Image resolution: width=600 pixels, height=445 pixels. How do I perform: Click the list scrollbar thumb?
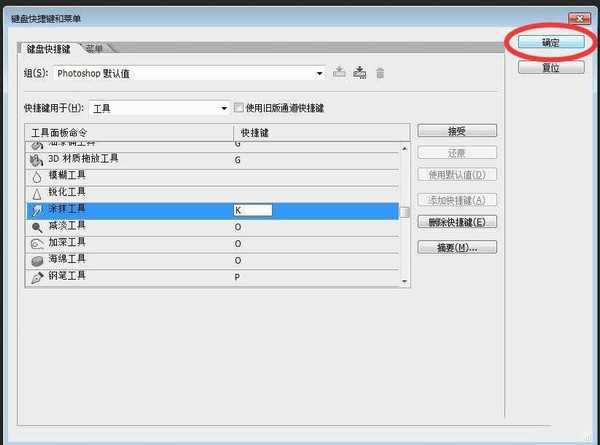pos(405,212)
